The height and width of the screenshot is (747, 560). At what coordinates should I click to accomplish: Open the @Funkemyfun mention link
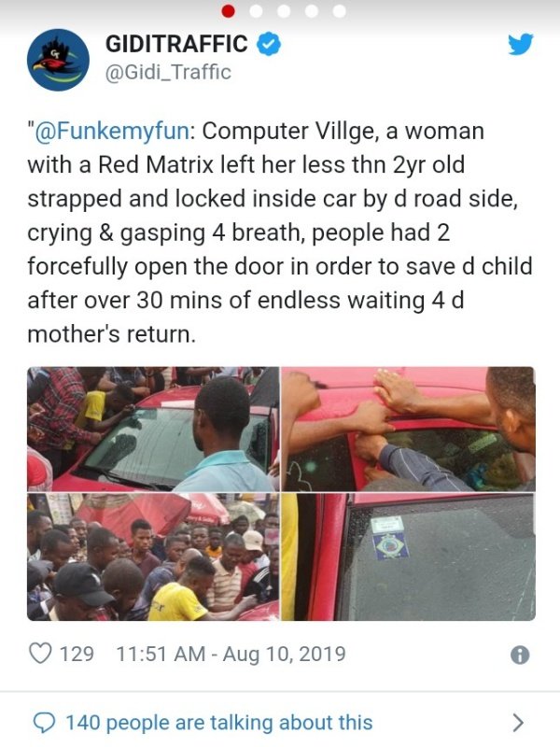click(112, 131)
